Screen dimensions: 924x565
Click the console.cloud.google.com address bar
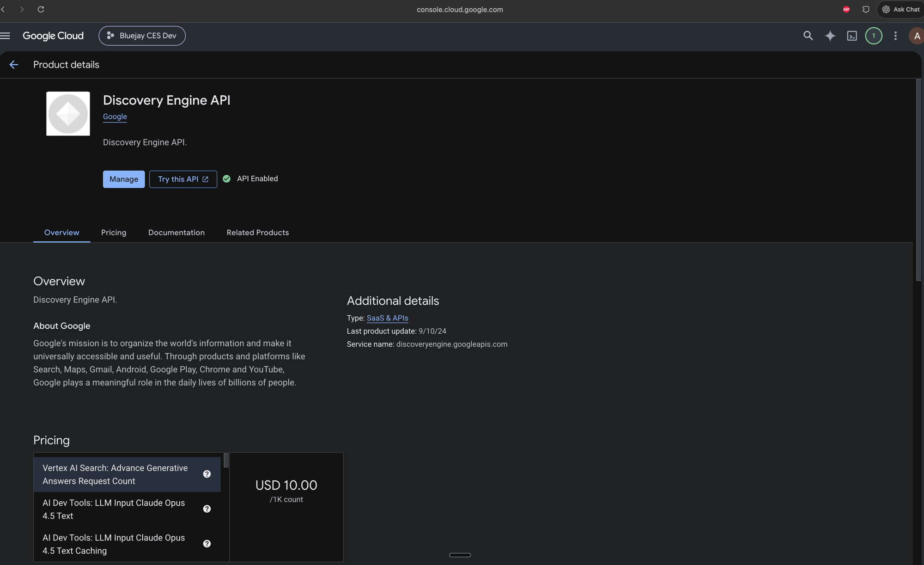(x=460, y=9)
